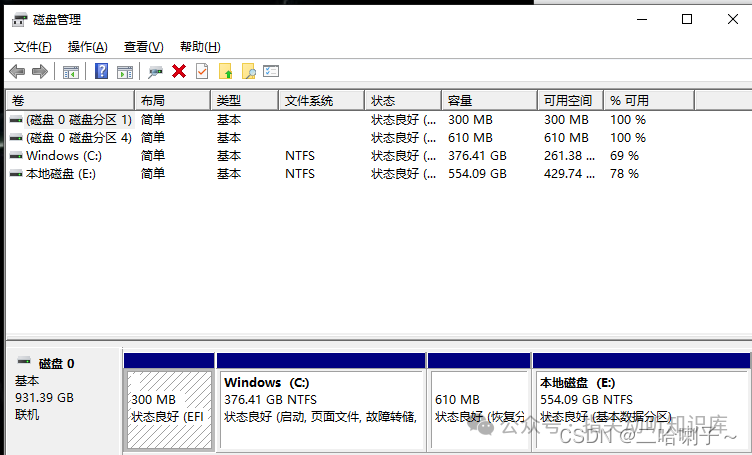Select the 610 MB recovery partition block

coord(479,410)
